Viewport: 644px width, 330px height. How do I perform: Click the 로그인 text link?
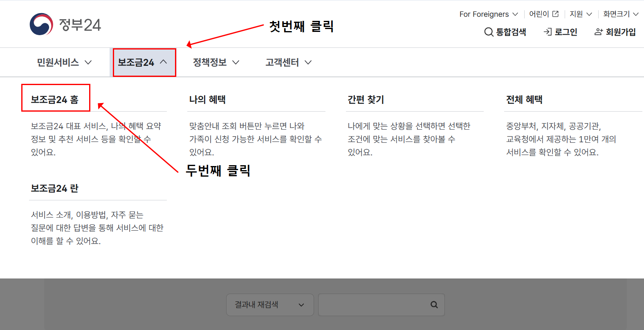(x=566, y=32)
